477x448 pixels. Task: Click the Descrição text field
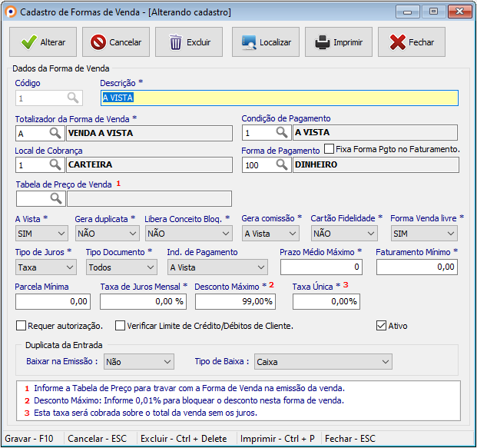click(x=280, y=98)
